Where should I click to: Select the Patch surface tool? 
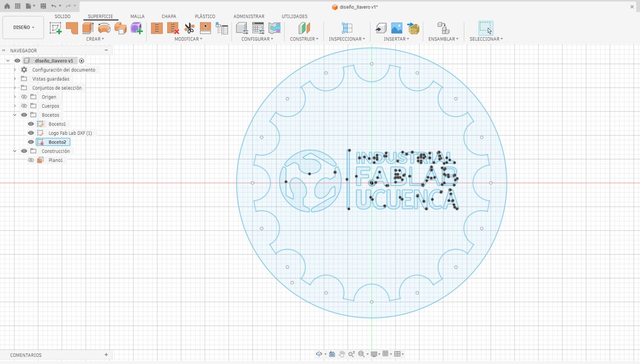tap(72, 28)
